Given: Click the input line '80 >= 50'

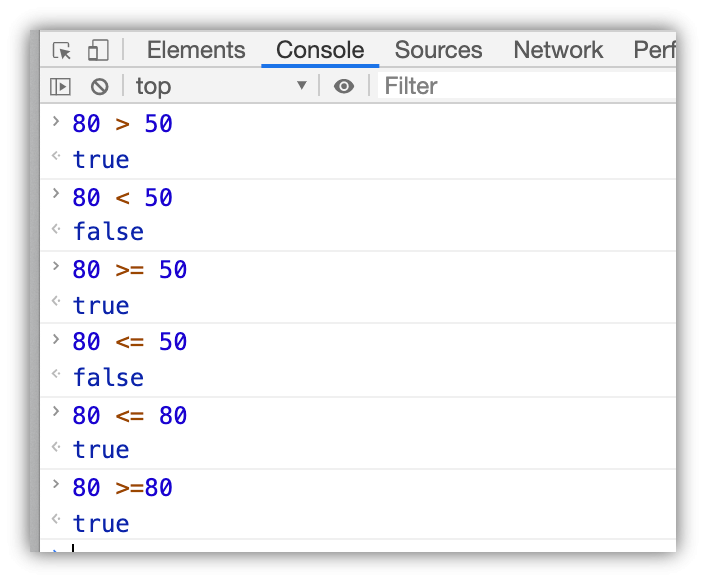Looking at the screenshot, I should [129, 270].
